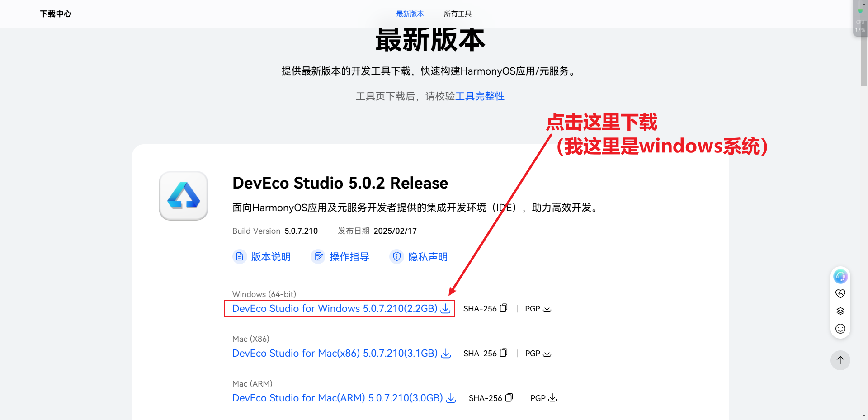Viewport: 868px width, 420px height.
Task: Download DevEco Studio for Mac(x86) 5.0.7.210
Action: point(335,353)
